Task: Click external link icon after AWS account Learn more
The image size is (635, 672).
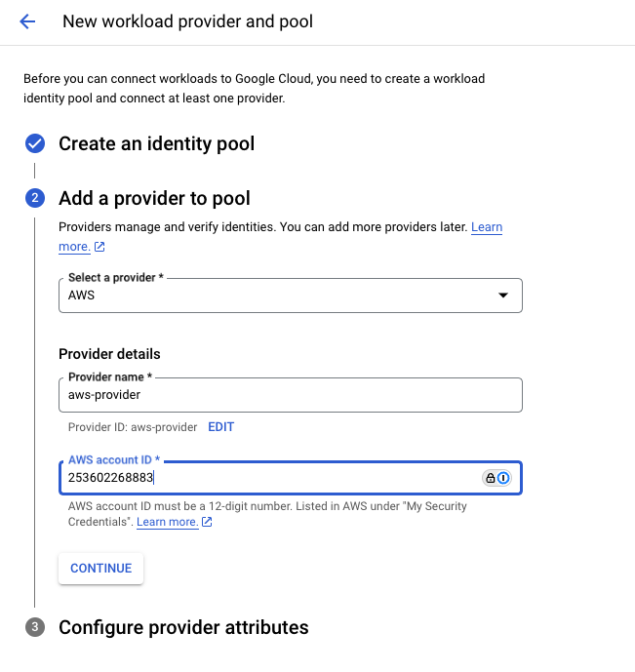Action: coord(207,523)
